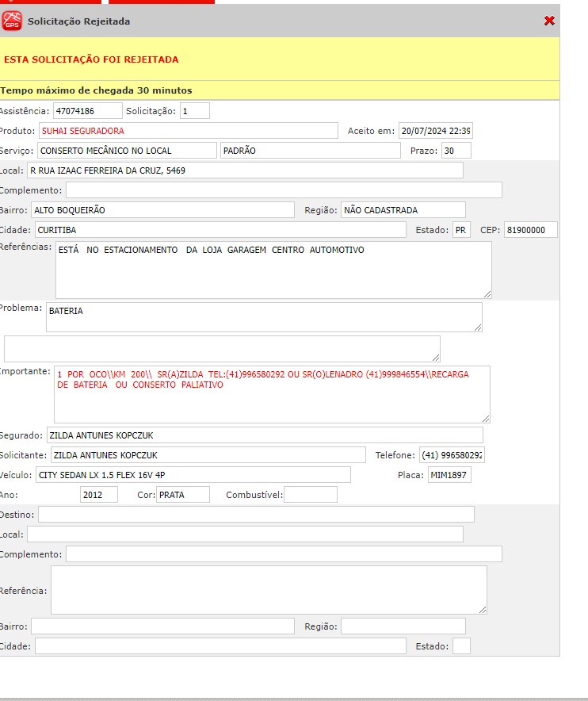Click the Referências text area
This screenshot has width=588, height=701.
273,270
